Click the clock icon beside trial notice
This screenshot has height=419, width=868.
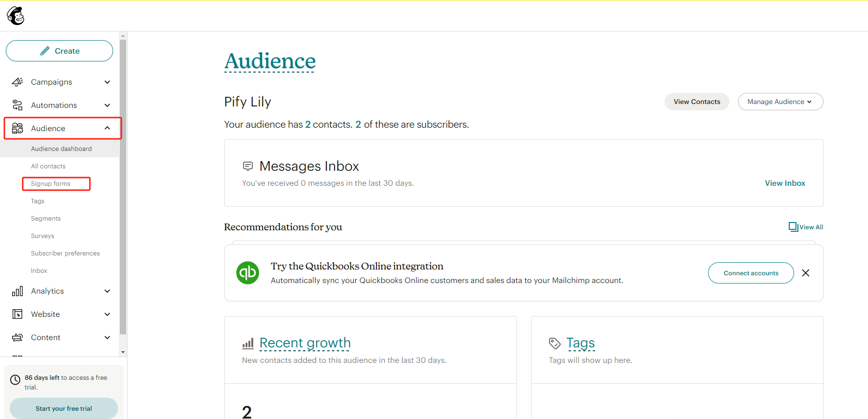tap(15, 380)
